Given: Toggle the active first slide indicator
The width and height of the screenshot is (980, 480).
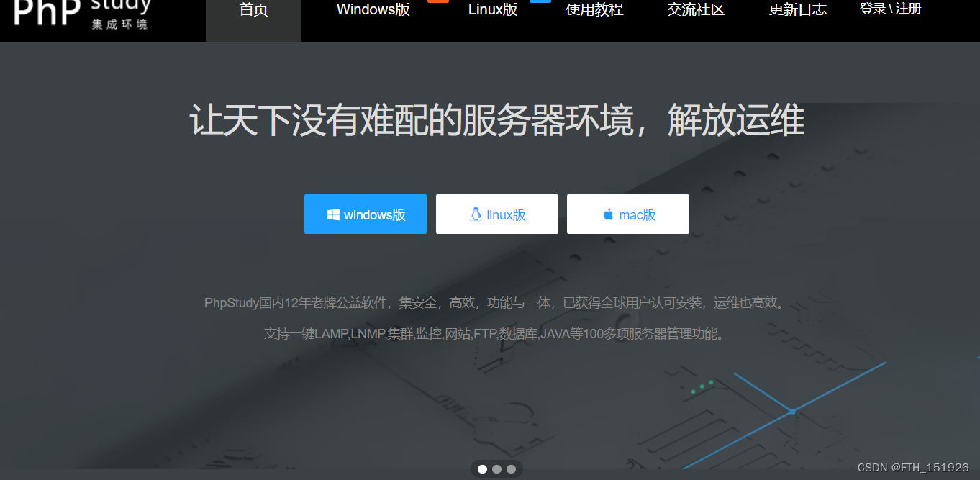Looking at the screenshot, I should (x=482, y=468).
